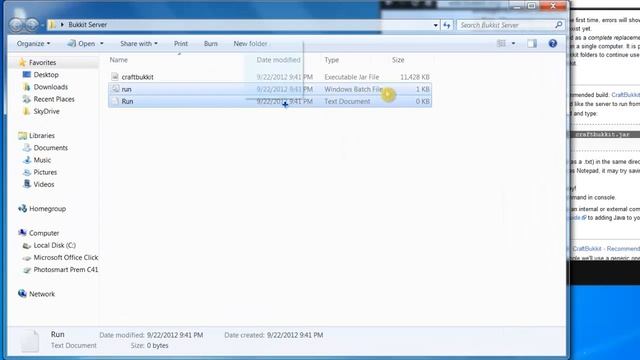Screen dimensions: 640x360
Task: Open Recent Places in Favorites
Action: (54, 99)
